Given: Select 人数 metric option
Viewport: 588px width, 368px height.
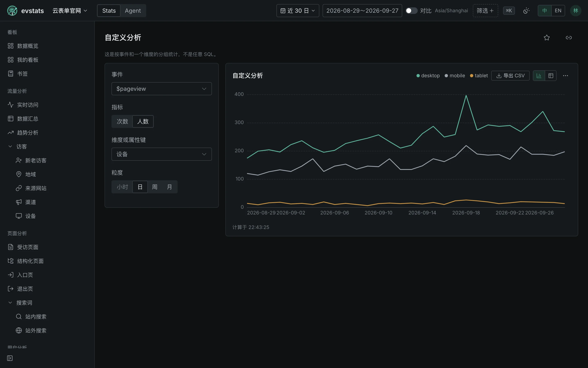Looking at the screenshot, I should click(143, 121).
